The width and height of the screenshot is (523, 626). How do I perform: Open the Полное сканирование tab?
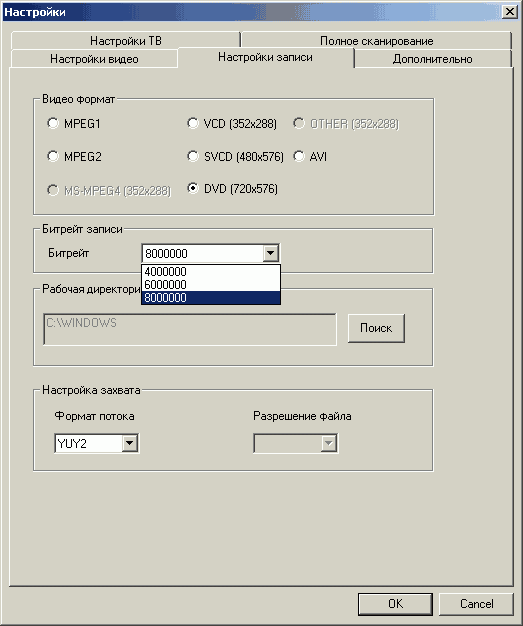point(376,41)
